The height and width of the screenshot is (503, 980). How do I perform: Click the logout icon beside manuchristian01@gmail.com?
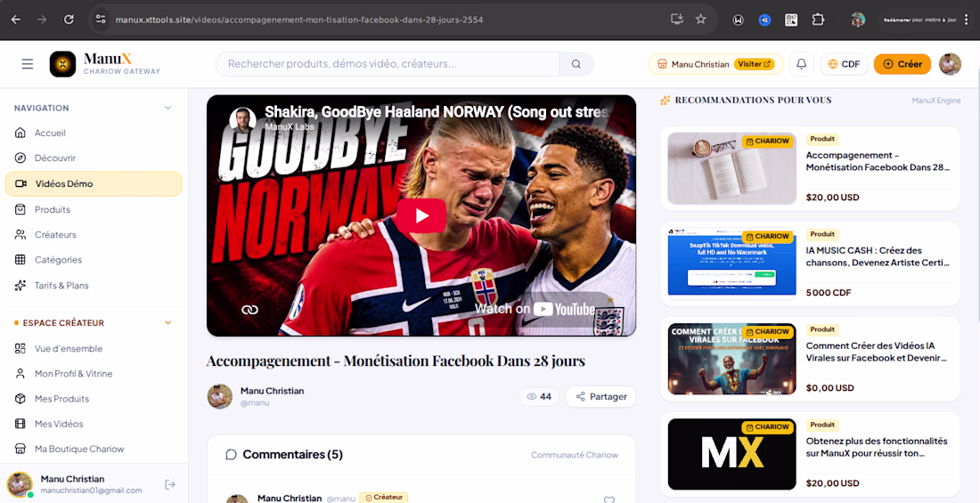(x=170, y=484)
